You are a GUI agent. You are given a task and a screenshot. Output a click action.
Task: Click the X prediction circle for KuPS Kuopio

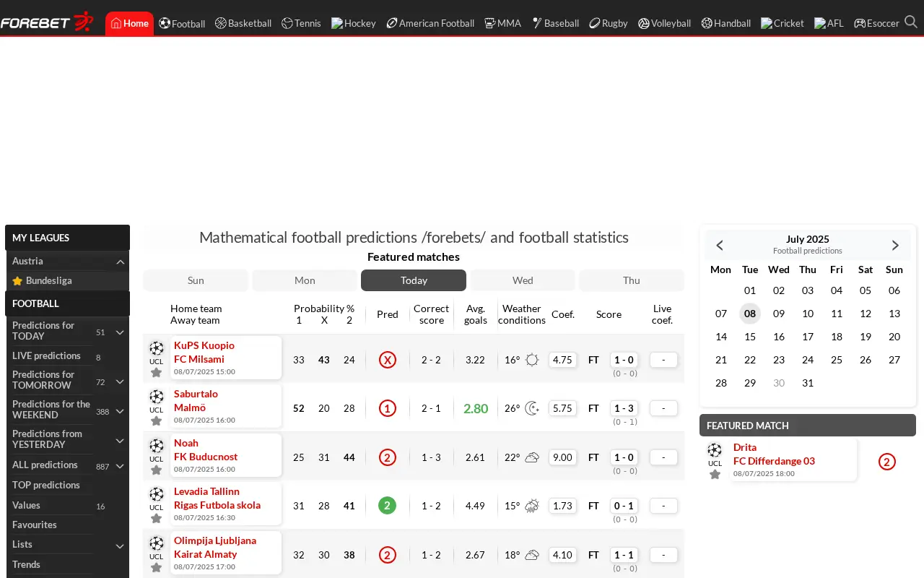tap(388, 360)
